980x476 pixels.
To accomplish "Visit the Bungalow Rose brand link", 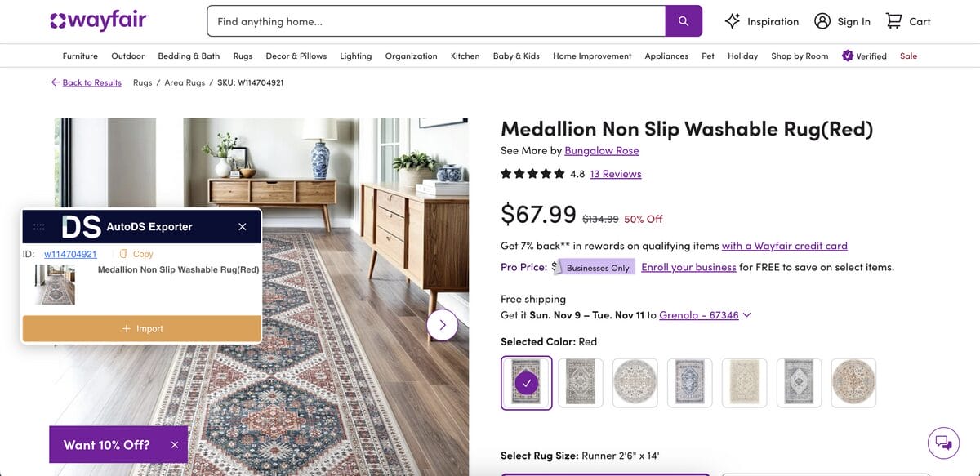I will point(602,150).
